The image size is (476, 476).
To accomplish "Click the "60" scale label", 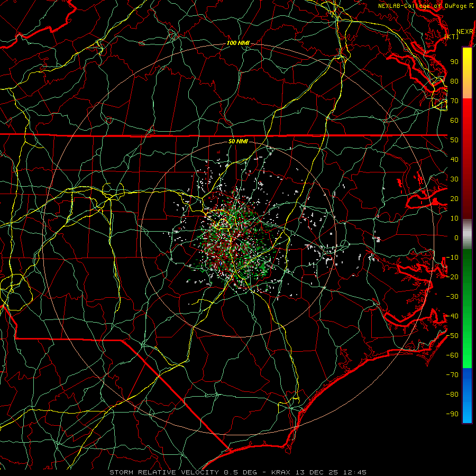I will (x=454, y=121).
